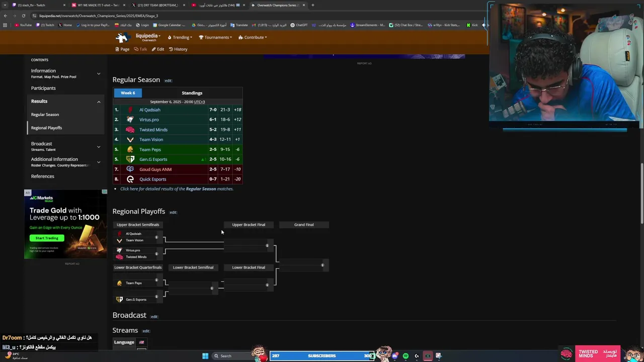Show Virtus.pro vs Twisted Minds match info
The image size is (644, 362).
[156, 253]
